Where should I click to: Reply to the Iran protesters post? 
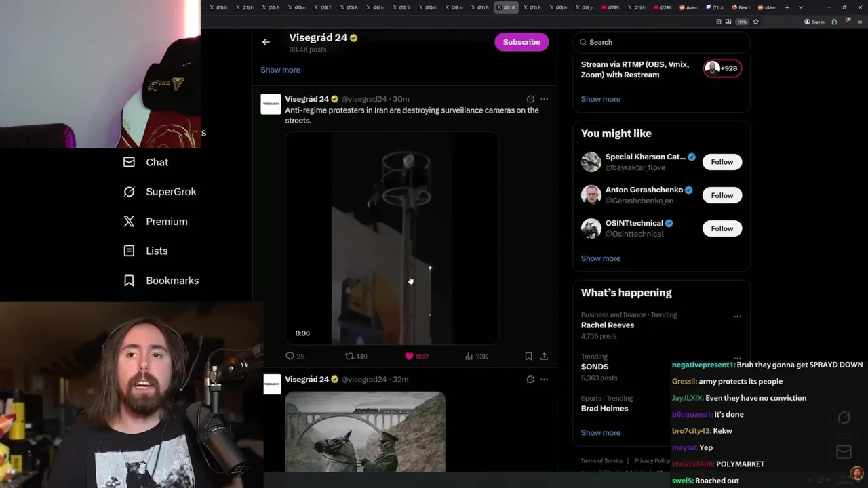click(295, 356)
